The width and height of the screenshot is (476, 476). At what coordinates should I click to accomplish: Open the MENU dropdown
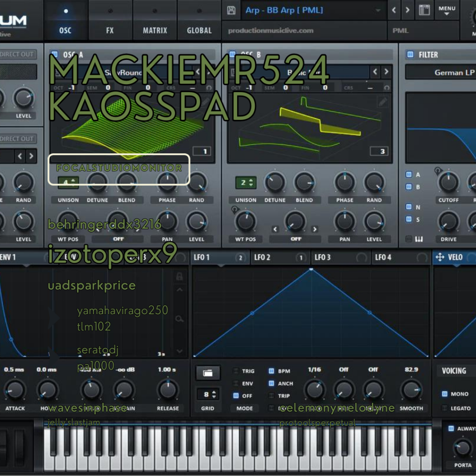tap(447, 10)
